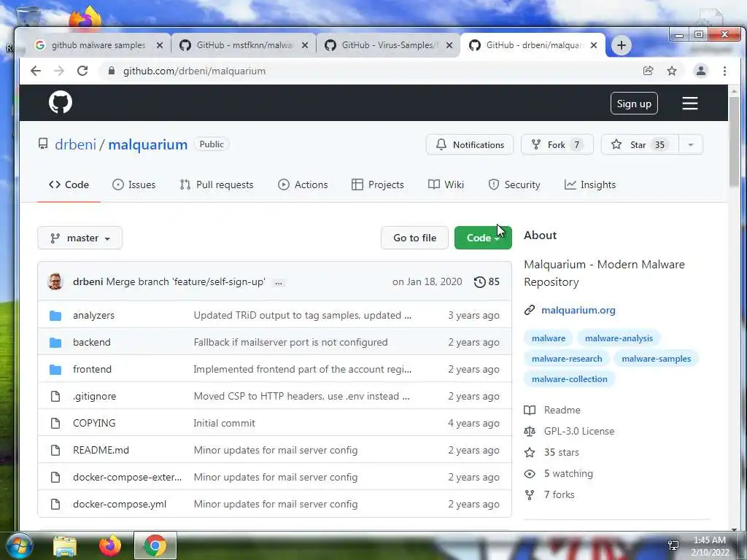Expand the master branch dropdown
Viewport: 747px width, 560px height.
coord(80,238)
